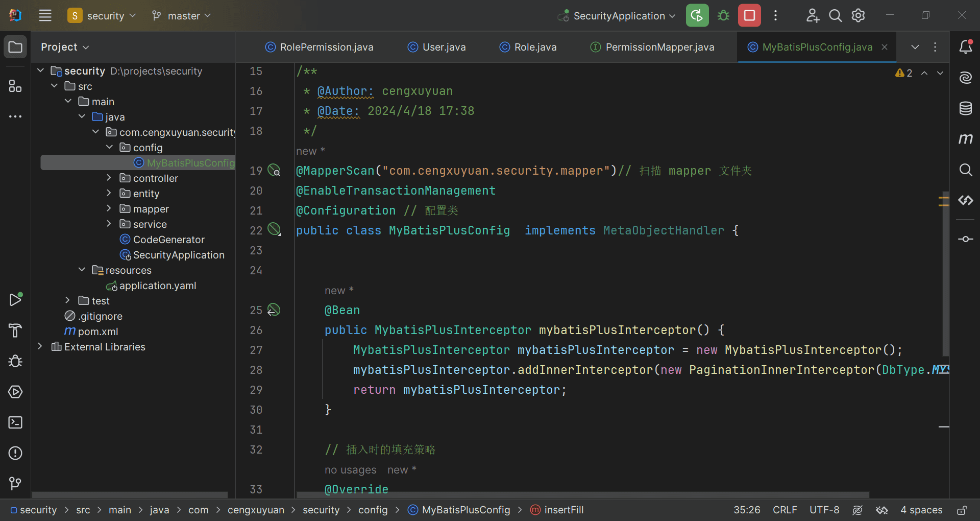Expand the controller package

pos(109,178)
